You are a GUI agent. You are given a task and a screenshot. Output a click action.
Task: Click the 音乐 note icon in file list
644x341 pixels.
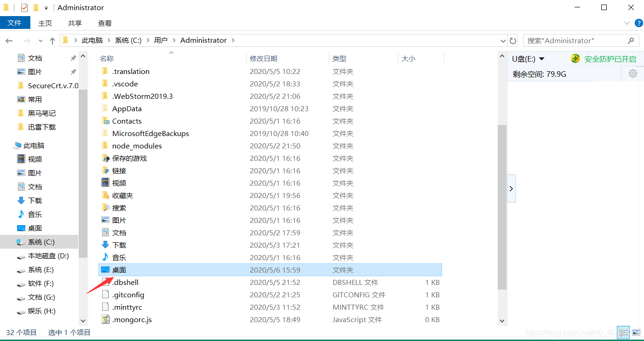[105, 257]
